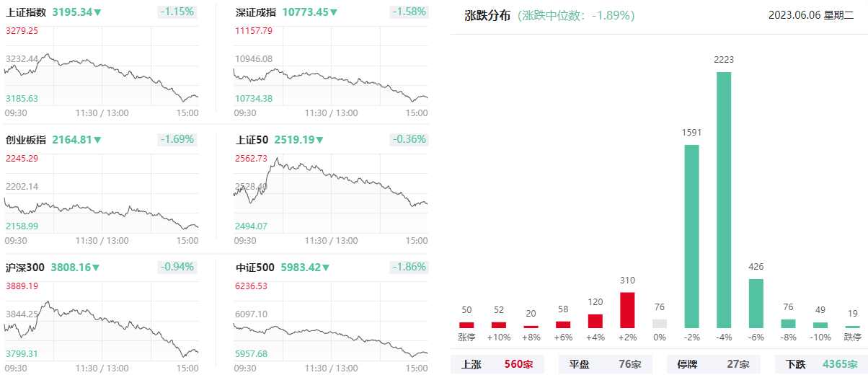Click the 涨跌分布 heading
Image resolution: width=868 pixels, height=375 pixels.
[x=487, y=15]
